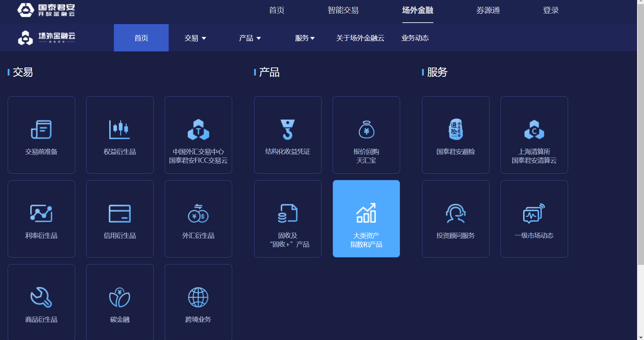Expand the 交易 navigation dropdown
The width and height of the screenshot is (644, 340).
[x=195, y=38]
